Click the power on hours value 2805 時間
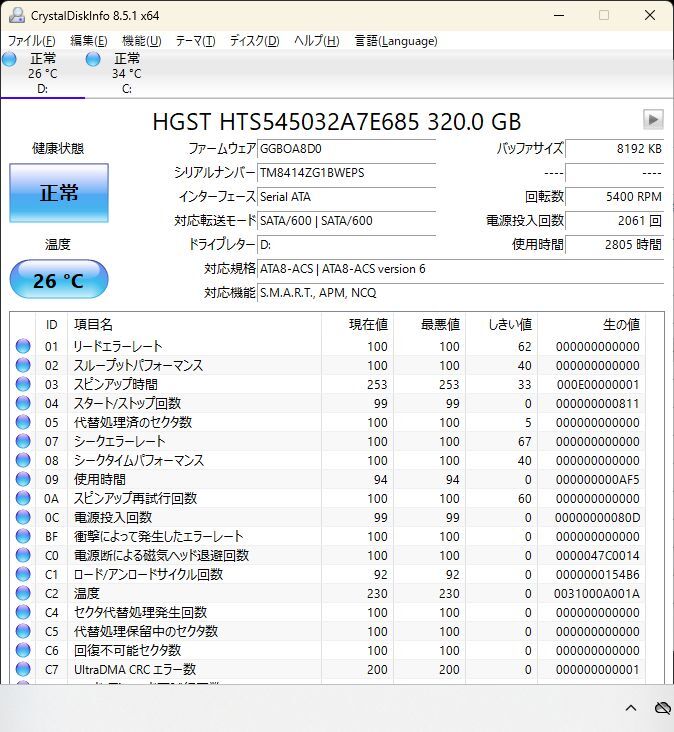The image size is (674, 732). pyautogui.click(x=614, y=245)
